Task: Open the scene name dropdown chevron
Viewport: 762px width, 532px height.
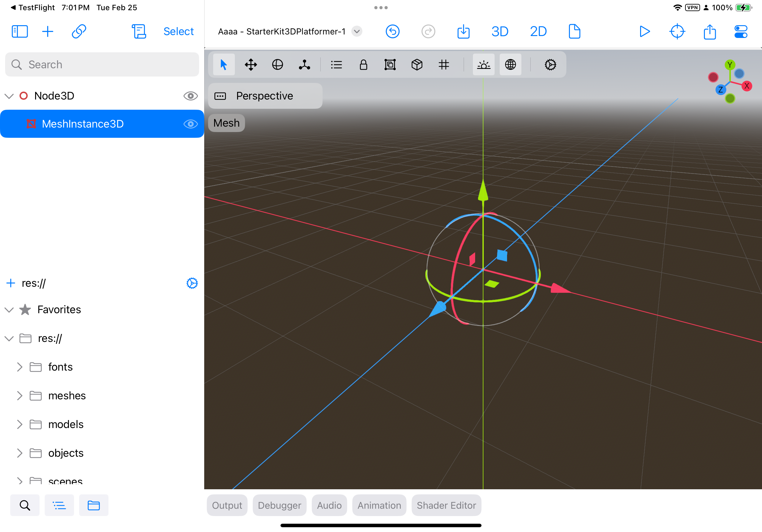Action: (357, 32)
